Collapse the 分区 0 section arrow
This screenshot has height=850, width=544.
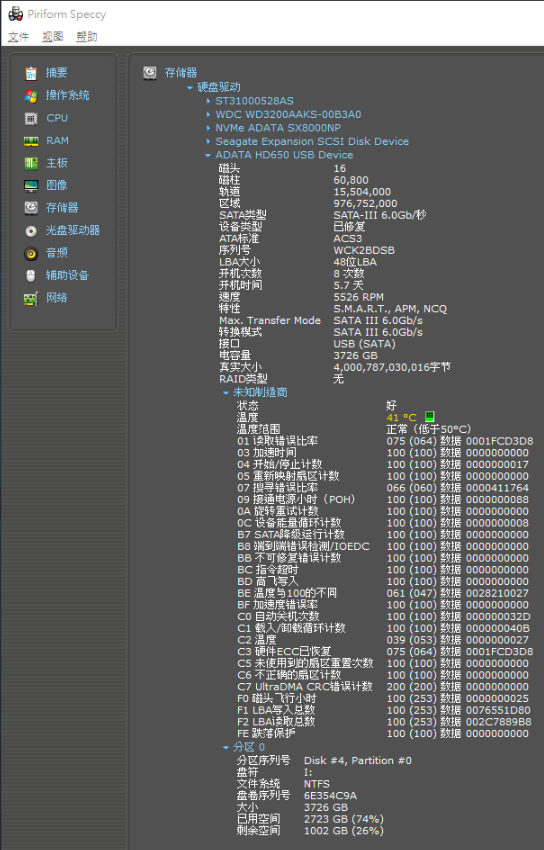226,748
